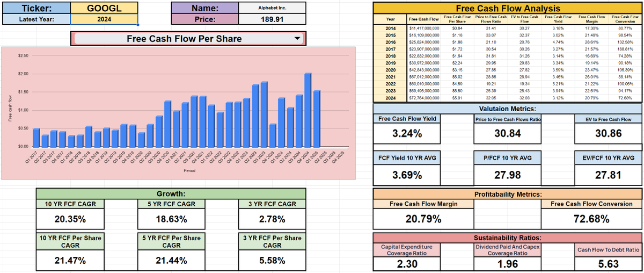Click the $5.91 per share cell
This screenshot has height=273, width=644.
[x=458, y=98]
